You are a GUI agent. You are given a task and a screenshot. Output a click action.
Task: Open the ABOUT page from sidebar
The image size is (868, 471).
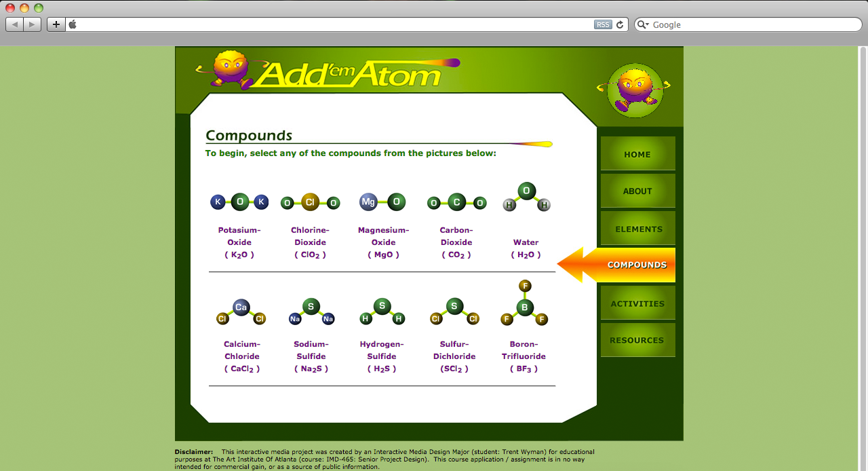[637, 191]
